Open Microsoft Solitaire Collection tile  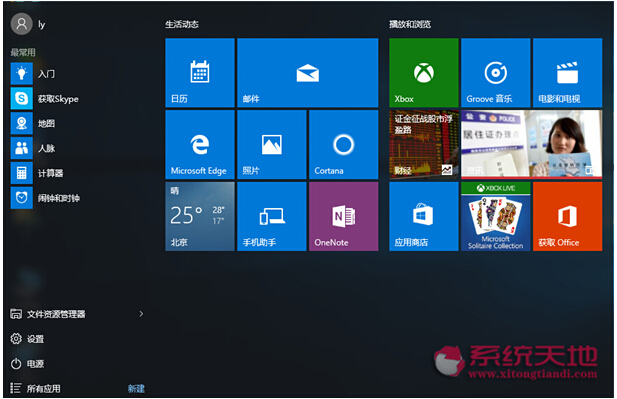495,216
